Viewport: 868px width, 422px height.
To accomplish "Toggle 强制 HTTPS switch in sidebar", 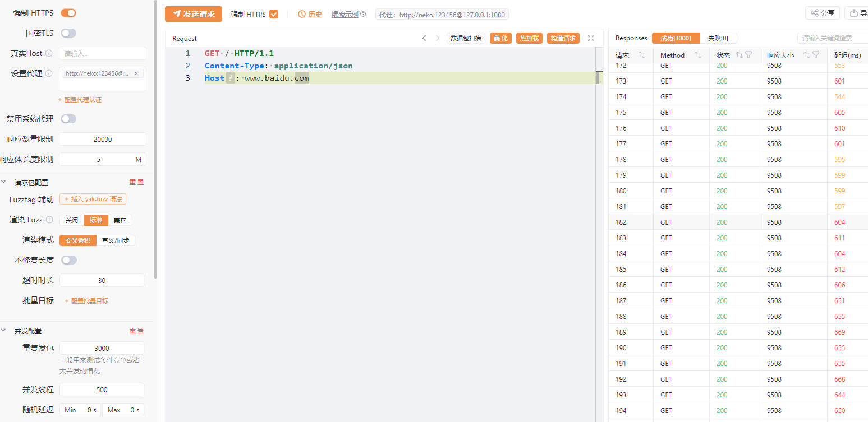I will click(x=68, y=13).
